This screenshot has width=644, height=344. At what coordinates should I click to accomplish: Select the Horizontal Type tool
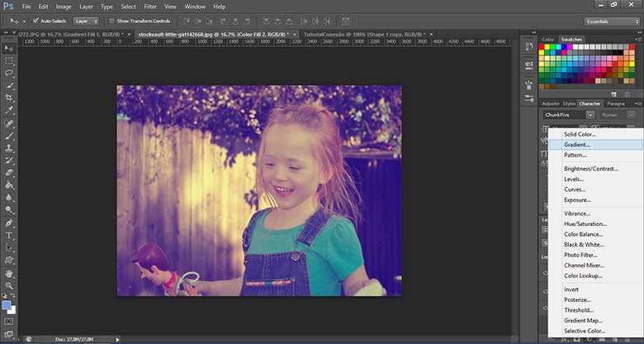point(9,235)
